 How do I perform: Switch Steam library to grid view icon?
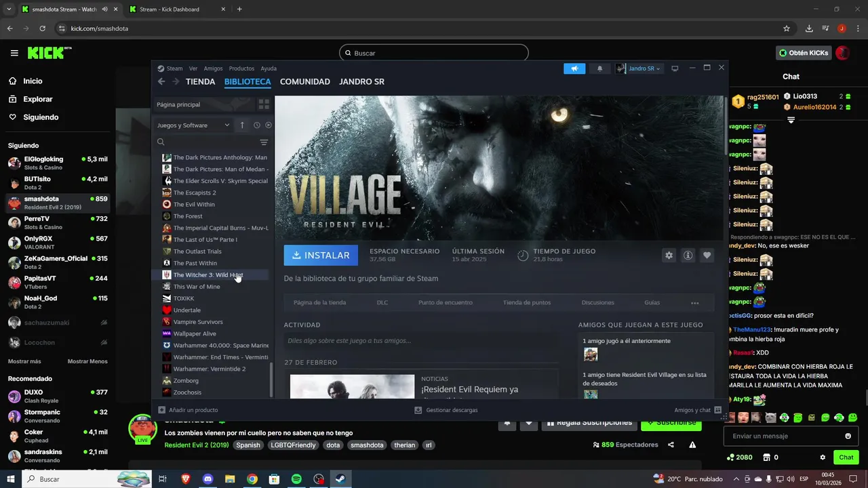click(264, 104)
